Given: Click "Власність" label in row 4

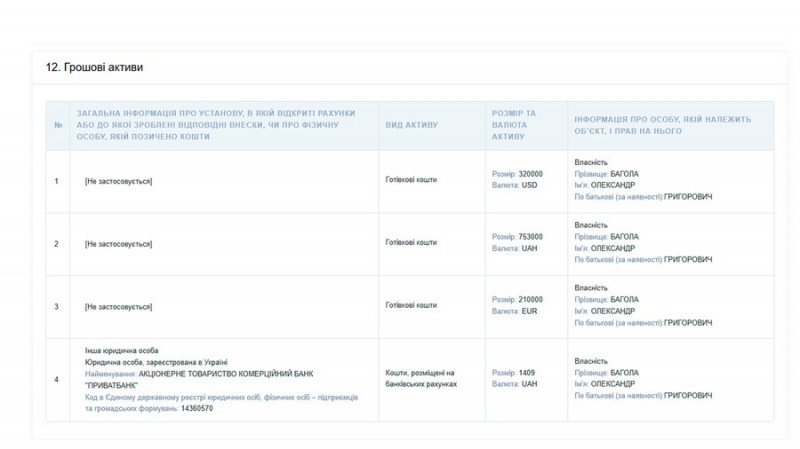Looking at the screenshot, I should pos(591,361).
